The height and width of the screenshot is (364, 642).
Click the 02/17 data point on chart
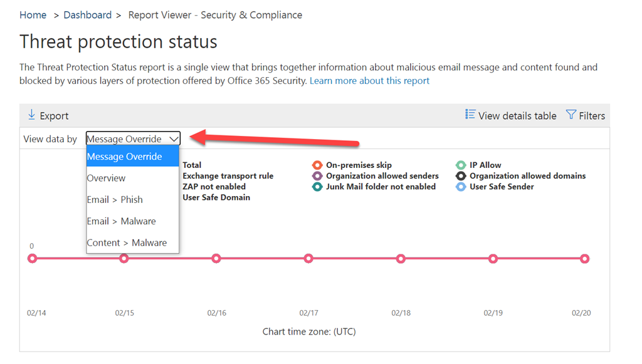tap(308, 258)
